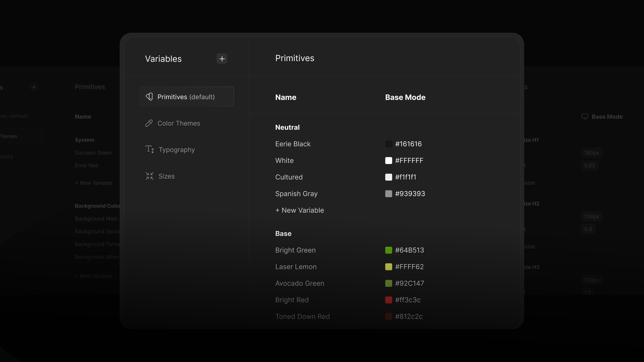Click the Sizes collapse-arrows icon
This screenshot has width=644, height=362.
point(150,176)
